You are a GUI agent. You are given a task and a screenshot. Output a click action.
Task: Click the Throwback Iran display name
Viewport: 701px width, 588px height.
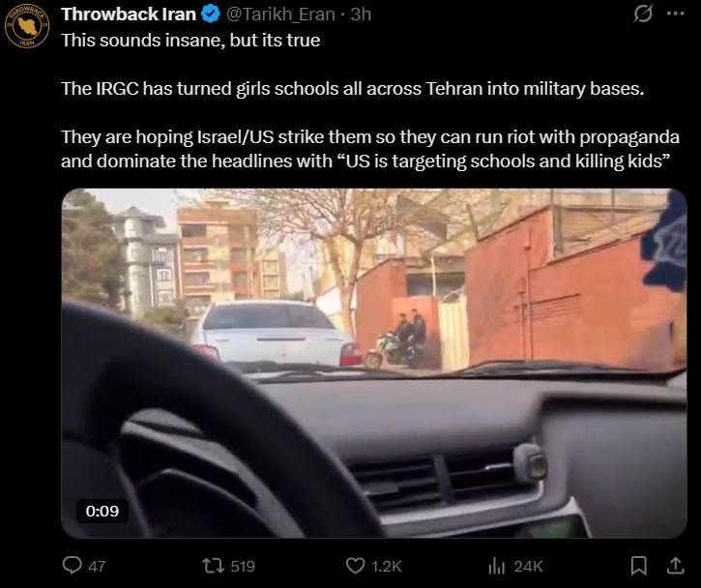[x=129, y=15]
